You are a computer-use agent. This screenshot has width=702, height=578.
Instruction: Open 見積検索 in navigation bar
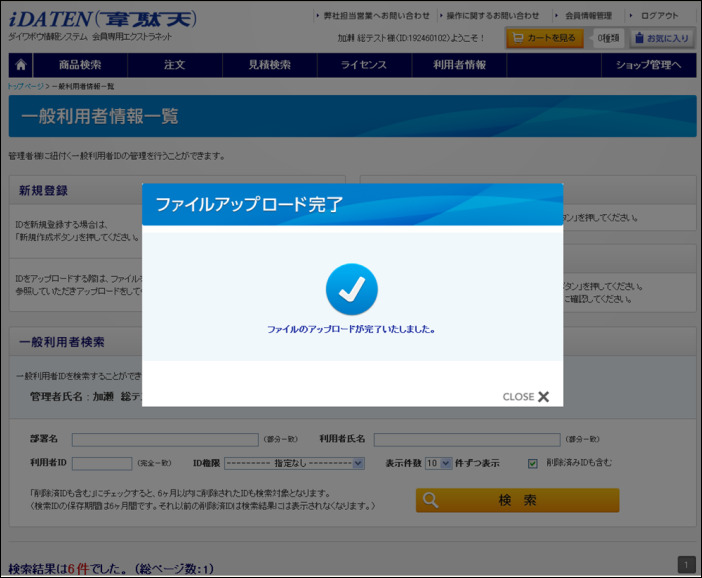point(269,65)
